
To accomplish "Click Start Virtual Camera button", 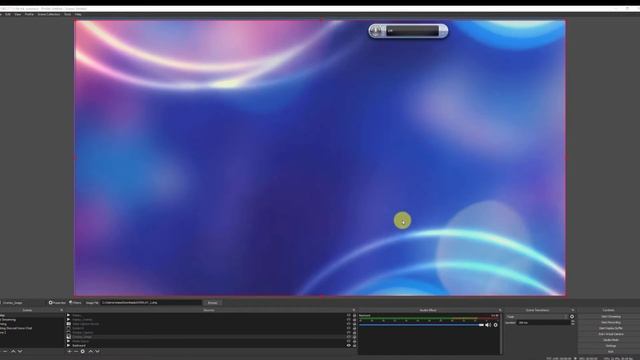I will point(611,334).
